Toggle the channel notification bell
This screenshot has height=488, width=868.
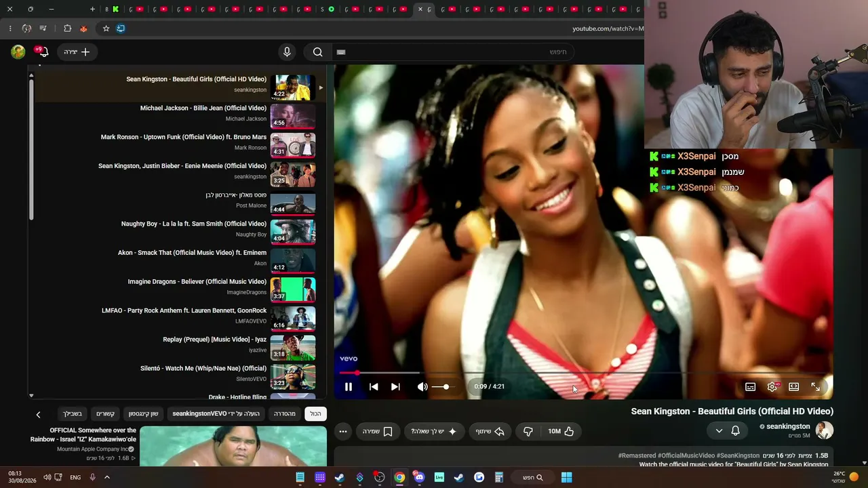pyautogui.click(x=735, y=431)
